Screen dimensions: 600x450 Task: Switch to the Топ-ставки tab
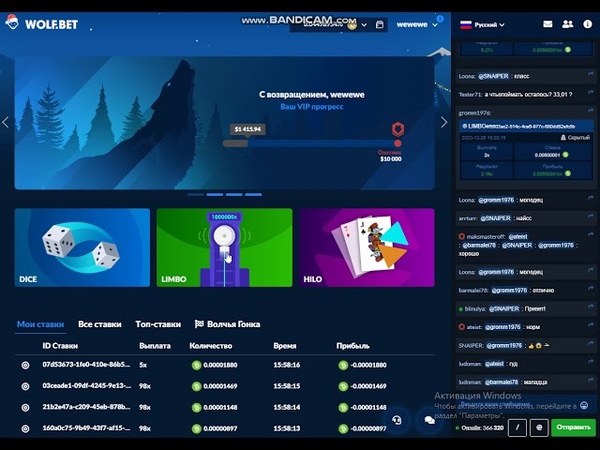click(x=158, y=324)
